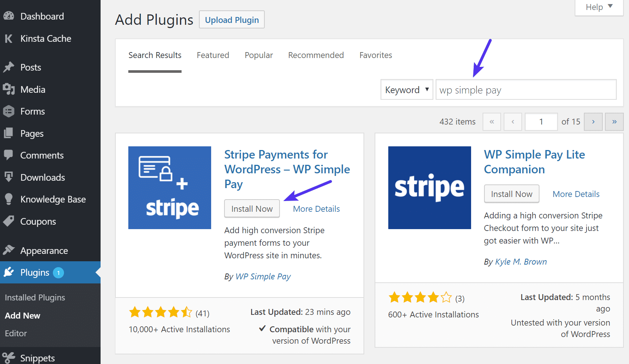Open the Keyword search type dropdown
This screenshot has height=364, width=629.
coord(406,89)
